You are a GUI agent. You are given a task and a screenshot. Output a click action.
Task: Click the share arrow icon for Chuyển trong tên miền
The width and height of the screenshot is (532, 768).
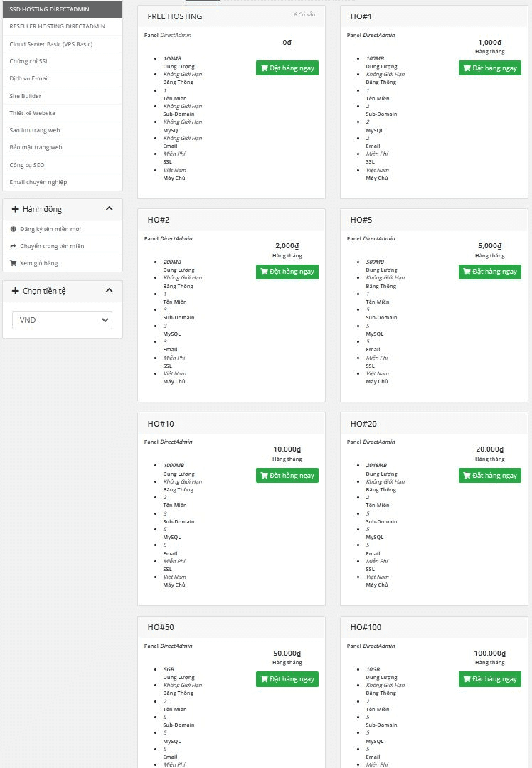pos(14,246)
